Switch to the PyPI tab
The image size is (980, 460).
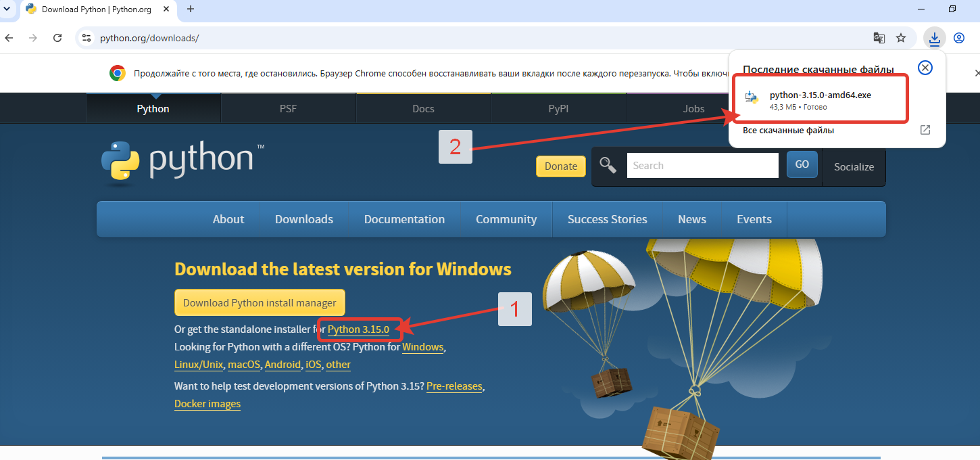pyautogui.click(x=558, y=108)
